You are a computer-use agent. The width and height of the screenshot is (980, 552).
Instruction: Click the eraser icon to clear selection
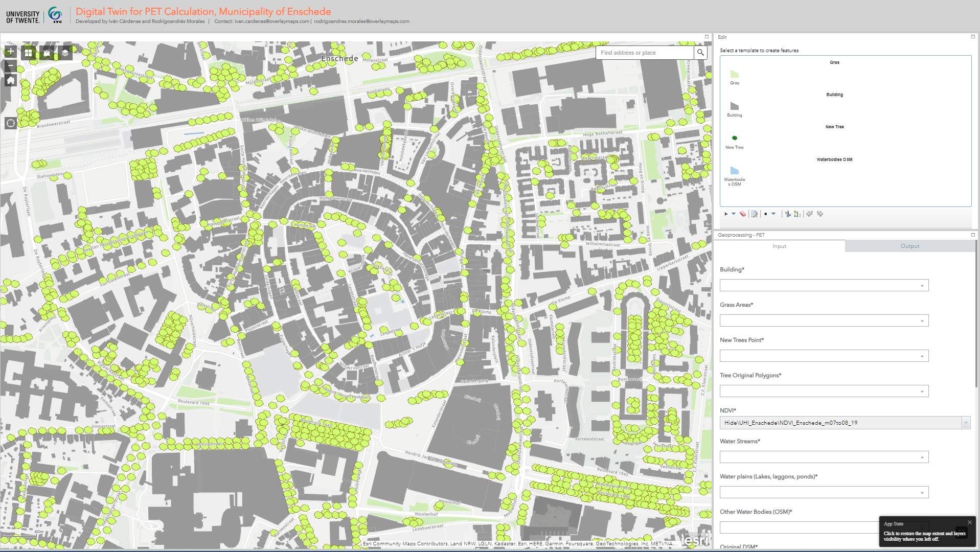742,214
